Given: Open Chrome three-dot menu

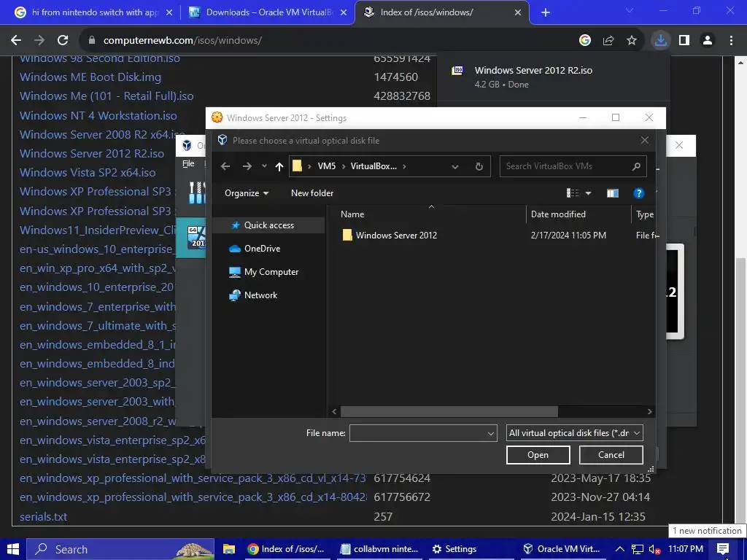Looking at the screenshot, I should click(x=731, y=41).
